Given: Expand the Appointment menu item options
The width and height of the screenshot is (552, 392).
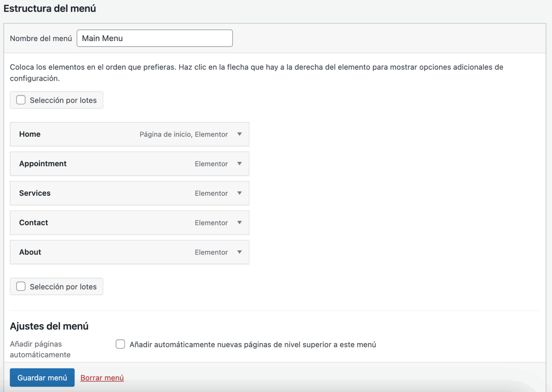Looking at the screenshot, I should (x=239, y=164).
